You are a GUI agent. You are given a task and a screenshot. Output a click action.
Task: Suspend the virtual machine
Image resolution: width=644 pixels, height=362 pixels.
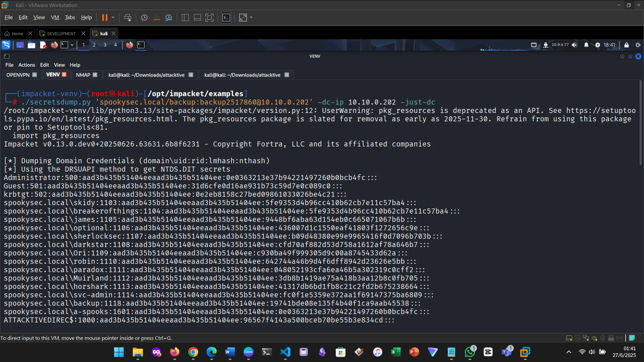point(105,17)
